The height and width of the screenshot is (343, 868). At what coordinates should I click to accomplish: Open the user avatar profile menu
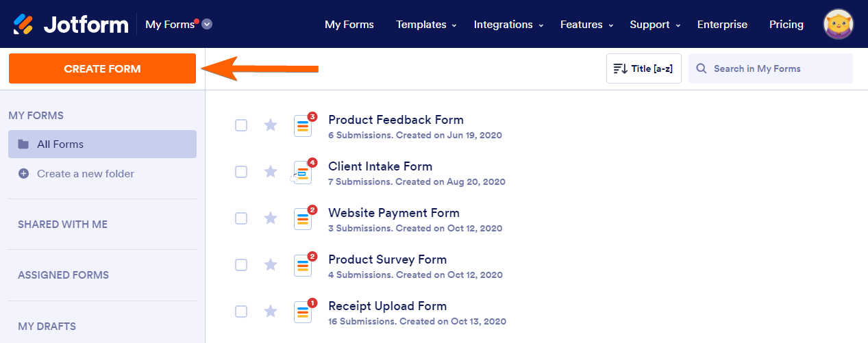tap(838, 25)
